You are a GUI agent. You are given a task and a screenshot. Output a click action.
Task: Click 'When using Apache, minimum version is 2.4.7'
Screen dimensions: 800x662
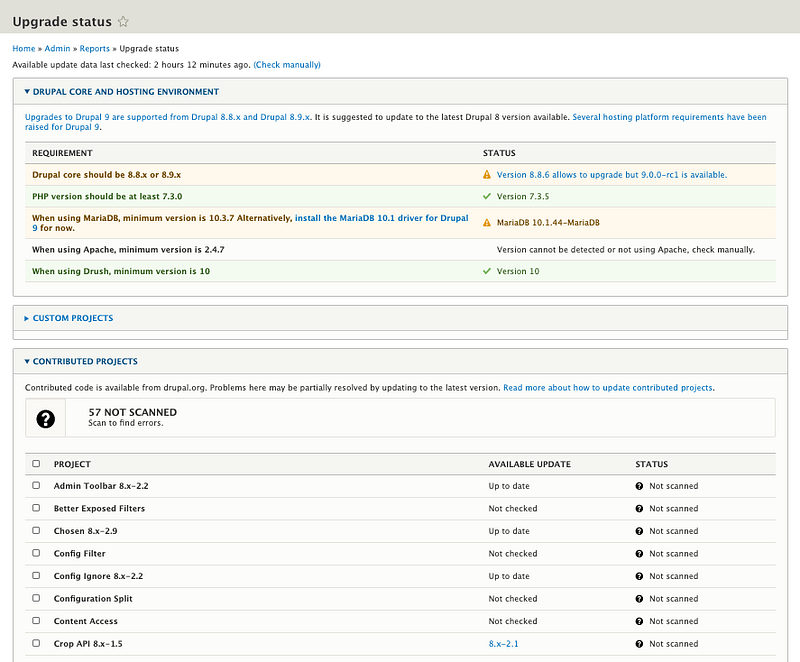[128, 250]
